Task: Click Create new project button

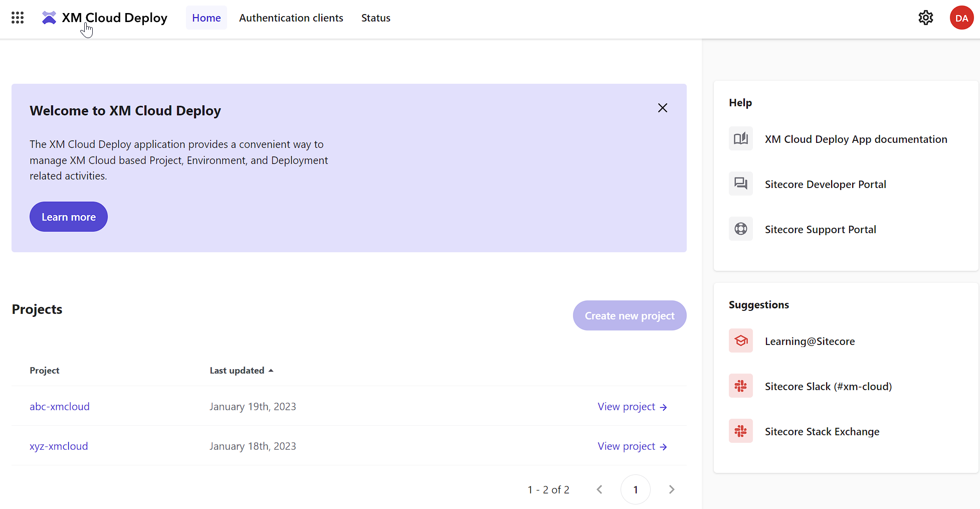Action: pyautogui.click(x=630, y=315)
